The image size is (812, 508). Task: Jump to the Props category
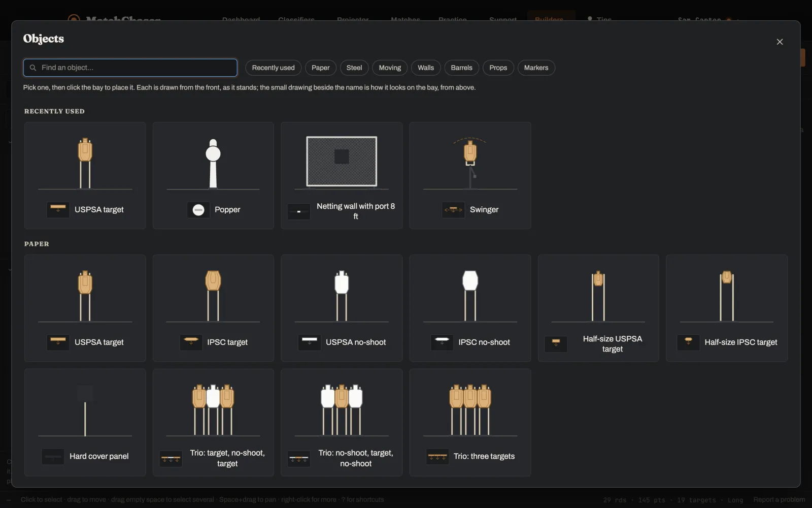point(498,68)
